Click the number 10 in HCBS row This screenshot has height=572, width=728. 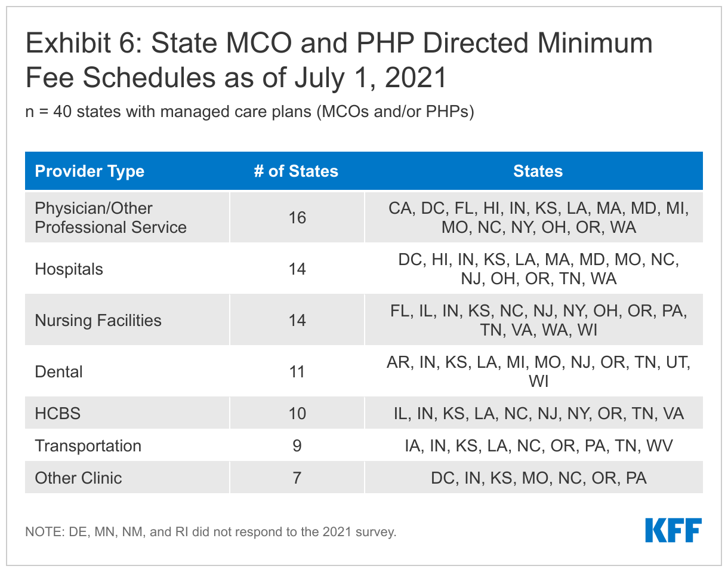(297, 413)
